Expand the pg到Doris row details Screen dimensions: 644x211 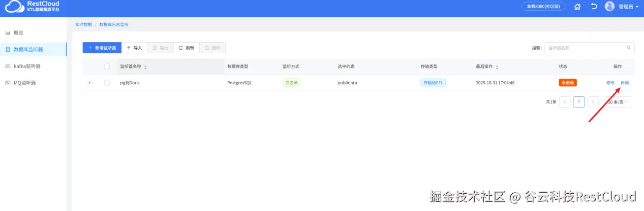coord(89,83)
